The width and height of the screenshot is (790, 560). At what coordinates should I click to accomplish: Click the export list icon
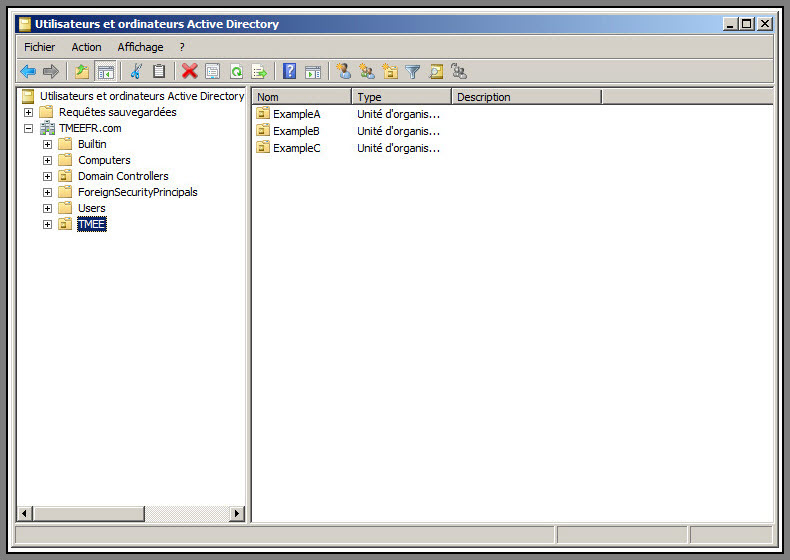pyautogui.click(x=259, y=71)
